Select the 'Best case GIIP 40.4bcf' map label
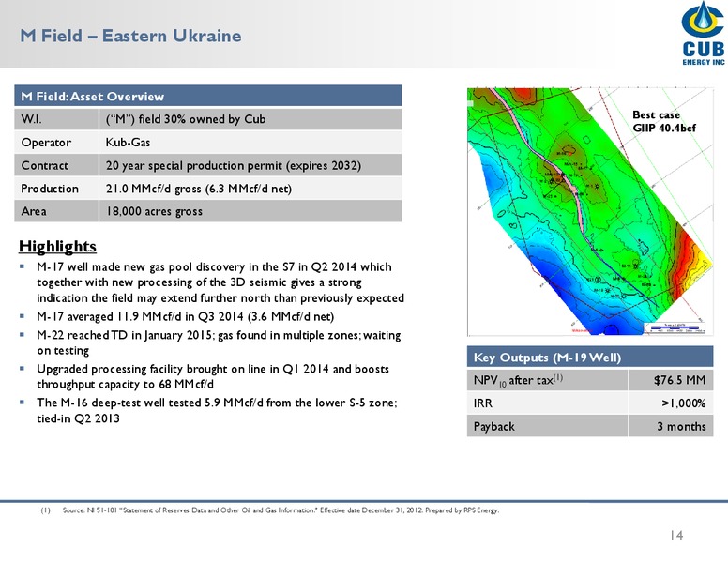Screen dimensions: 728x563 point(664,121)
